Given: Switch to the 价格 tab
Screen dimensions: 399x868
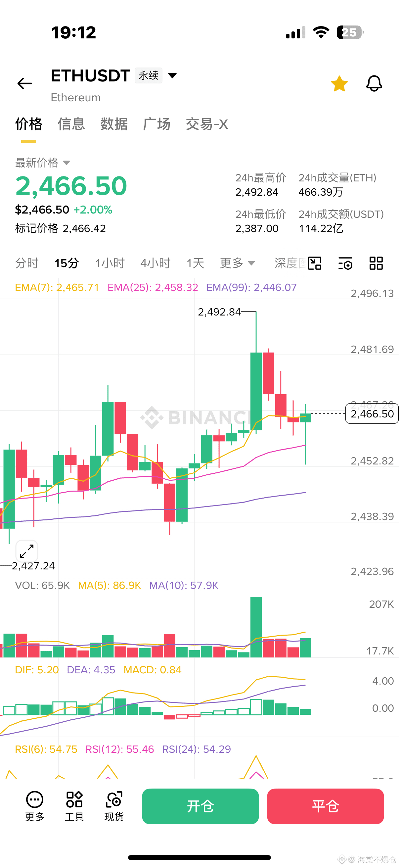Looking at the screenshot, I should click(29, 124).
